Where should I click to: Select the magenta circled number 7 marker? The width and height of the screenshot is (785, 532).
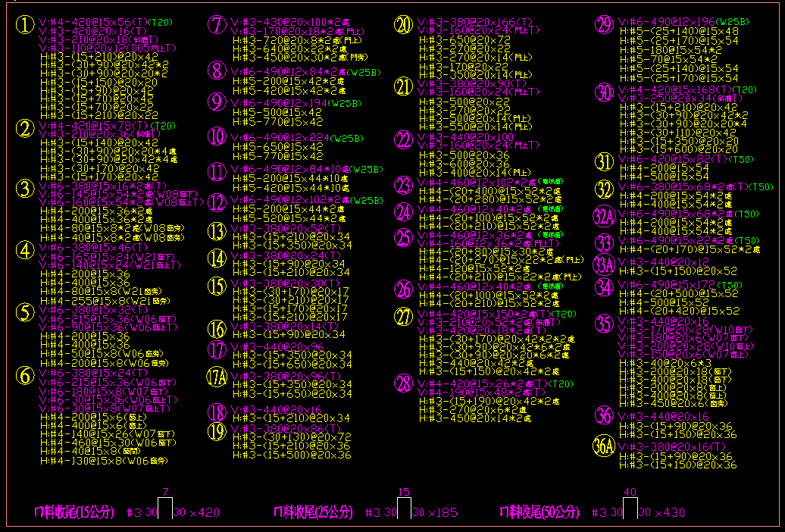[217, 26]
